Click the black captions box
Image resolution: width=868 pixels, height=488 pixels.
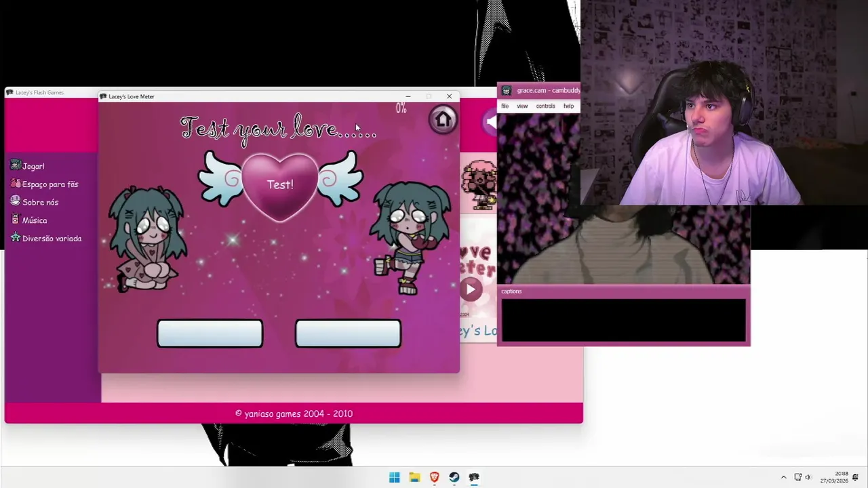coord(624,321)
